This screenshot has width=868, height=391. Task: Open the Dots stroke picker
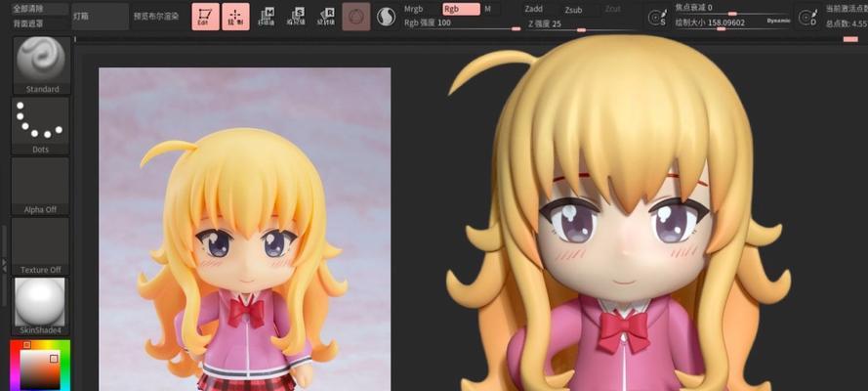[x=41, y=126]
